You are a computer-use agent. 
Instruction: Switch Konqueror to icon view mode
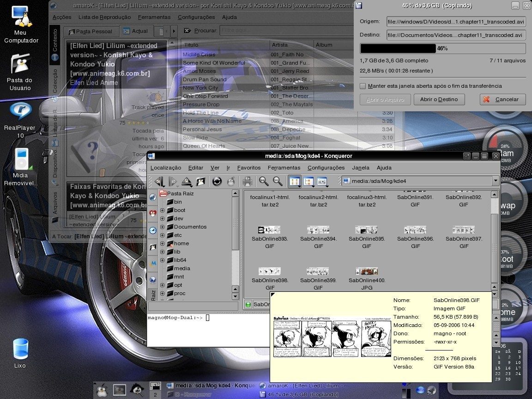click(295, 181)
